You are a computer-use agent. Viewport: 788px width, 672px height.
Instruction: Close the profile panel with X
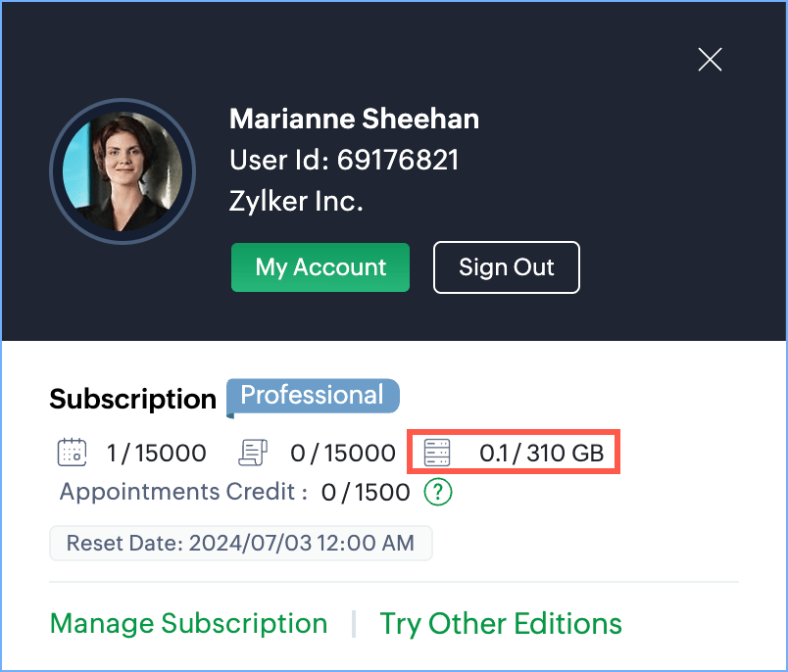click(710, 60)
